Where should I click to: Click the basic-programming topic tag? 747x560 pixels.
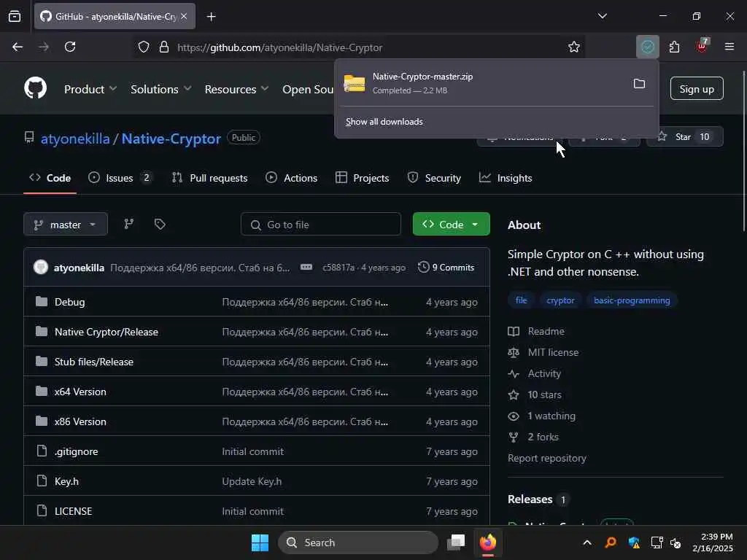pos(632,300)
